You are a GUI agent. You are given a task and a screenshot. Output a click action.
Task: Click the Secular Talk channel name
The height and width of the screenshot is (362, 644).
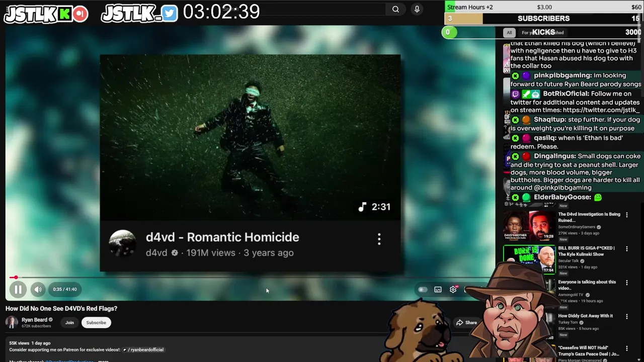[x=569, y=261]
